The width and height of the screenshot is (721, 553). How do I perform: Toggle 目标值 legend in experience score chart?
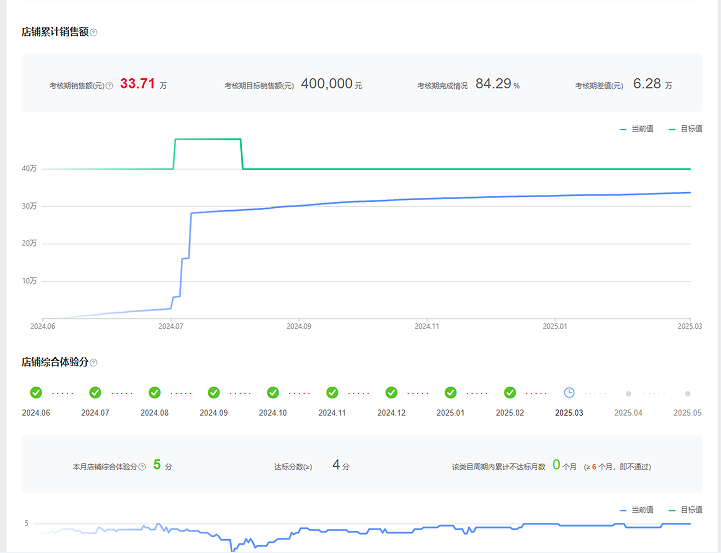tap(685, 510)
